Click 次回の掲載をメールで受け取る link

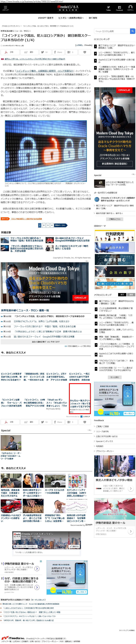pyautogui.click(x=79, y=346)
